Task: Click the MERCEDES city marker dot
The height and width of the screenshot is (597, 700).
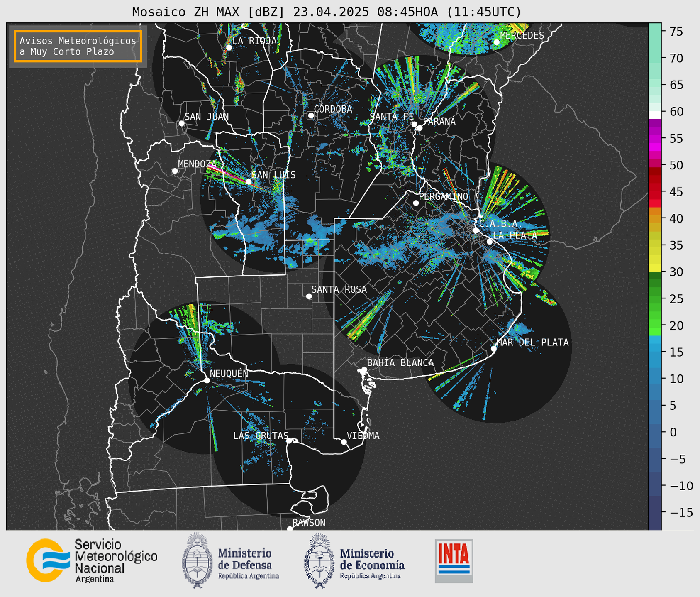Action: 497,42
